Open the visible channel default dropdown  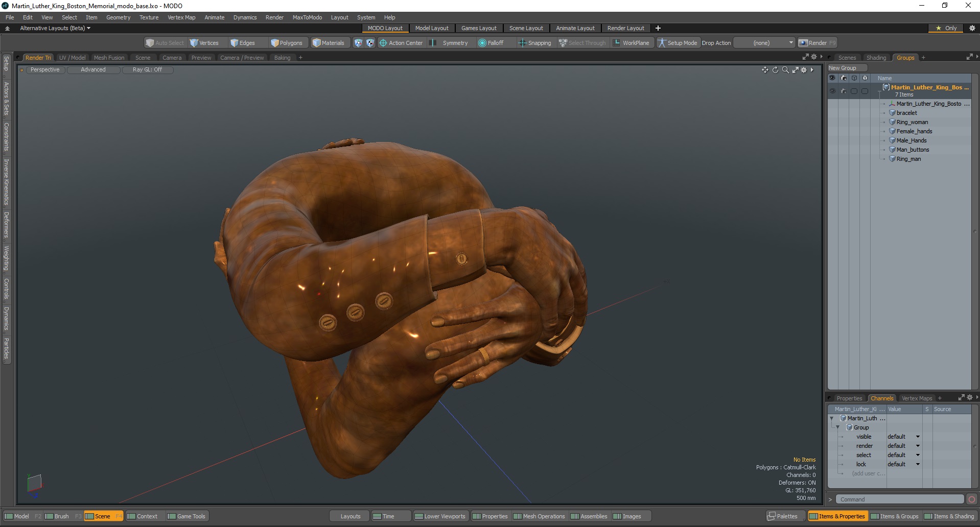tap(903, 437)
